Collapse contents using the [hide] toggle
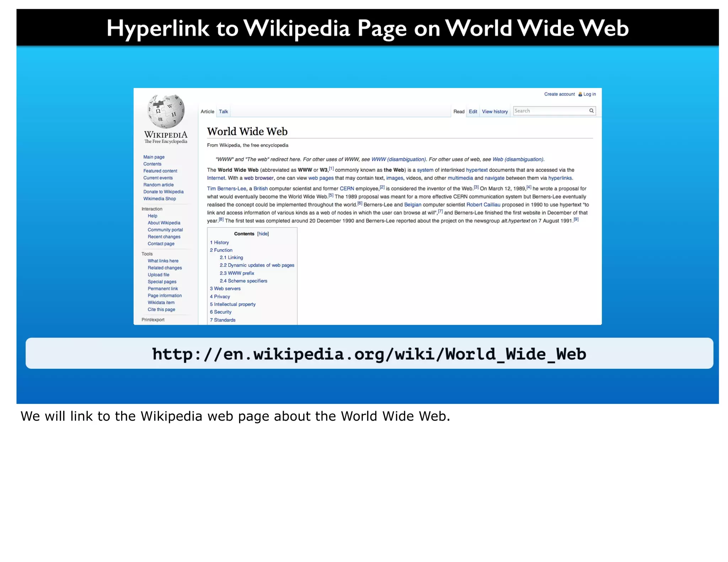Image resolution: width=728 pixels, height=562 pixels. tap(263, 234)
